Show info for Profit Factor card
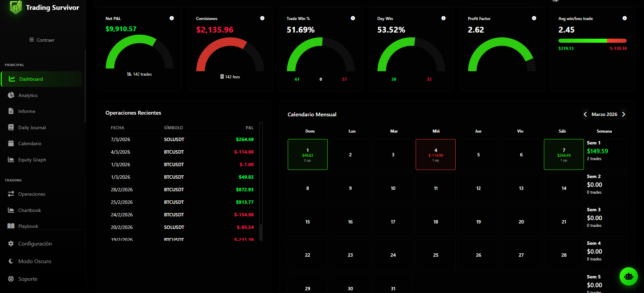This screenshot has width=644, height=293. tap(534, 18)
